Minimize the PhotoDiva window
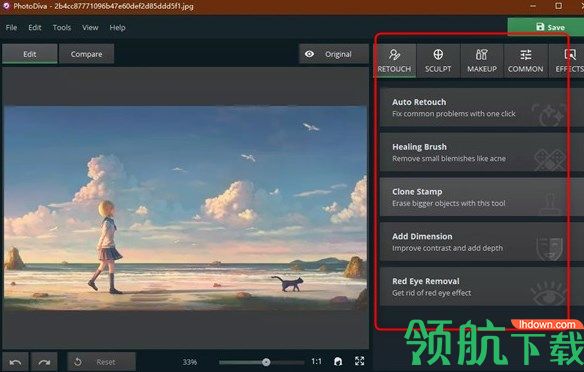Screen dimensions: 584x372 point(533,6)
